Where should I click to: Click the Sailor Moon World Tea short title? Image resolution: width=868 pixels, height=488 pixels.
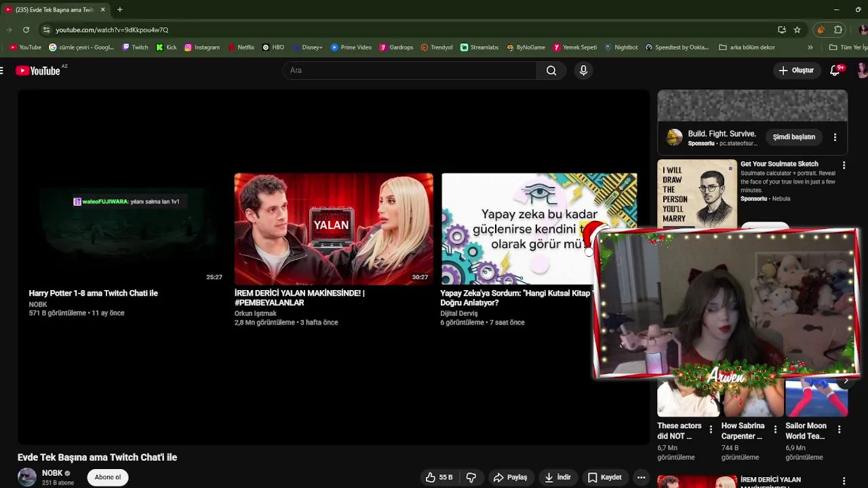[806, 431]
